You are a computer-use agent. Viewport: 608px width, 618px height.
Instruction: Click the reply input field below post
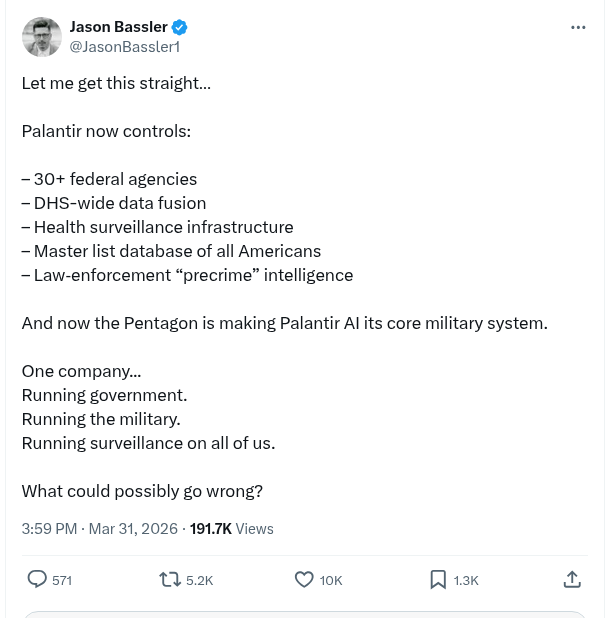[x=304, y=613]
